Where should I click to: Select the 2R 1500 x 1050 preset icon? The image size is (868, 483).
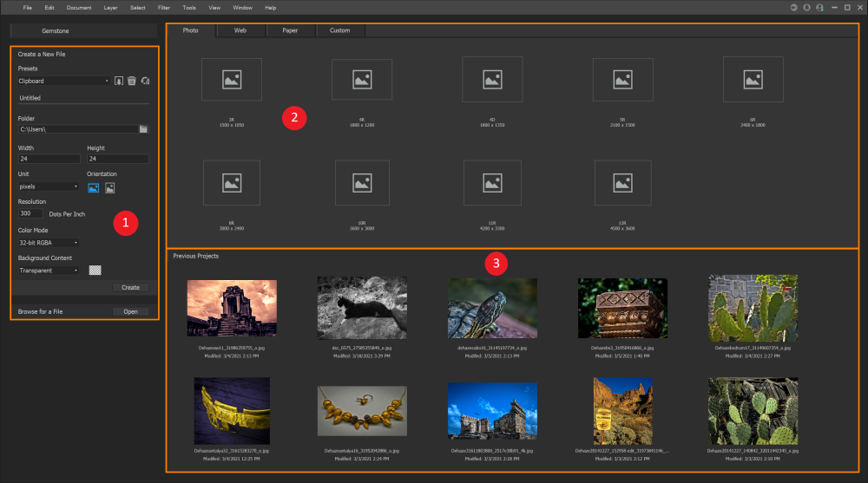click(231, 80)
